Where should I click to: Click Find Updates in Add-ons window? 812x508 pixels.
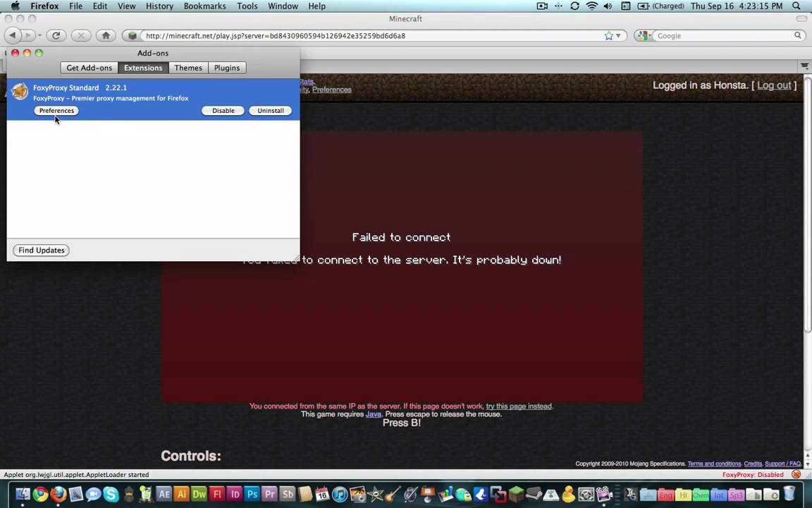42,250
